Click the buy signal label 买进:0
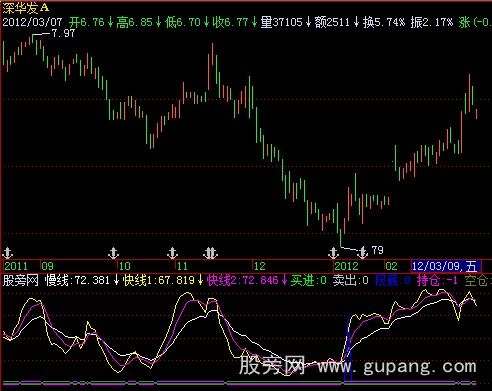Screen dimensions: 492x391 [308, 280]
